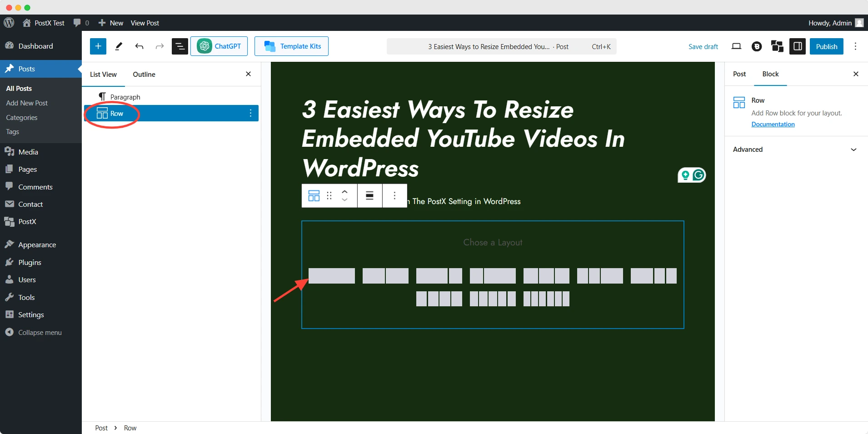Redo the last change
The height and width of the screenshot is (434, 868).
click(x=160, y=46)
